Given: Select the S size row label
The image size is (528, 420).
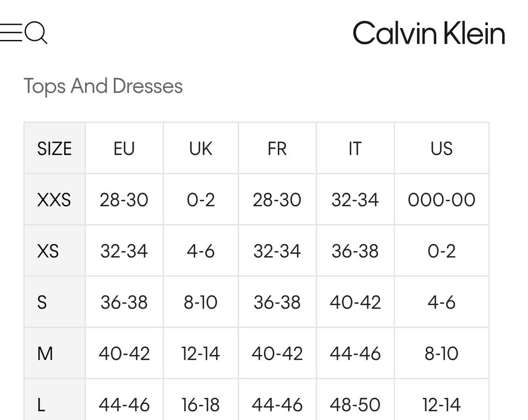Looking at the screenshot, I should (42, 302).
